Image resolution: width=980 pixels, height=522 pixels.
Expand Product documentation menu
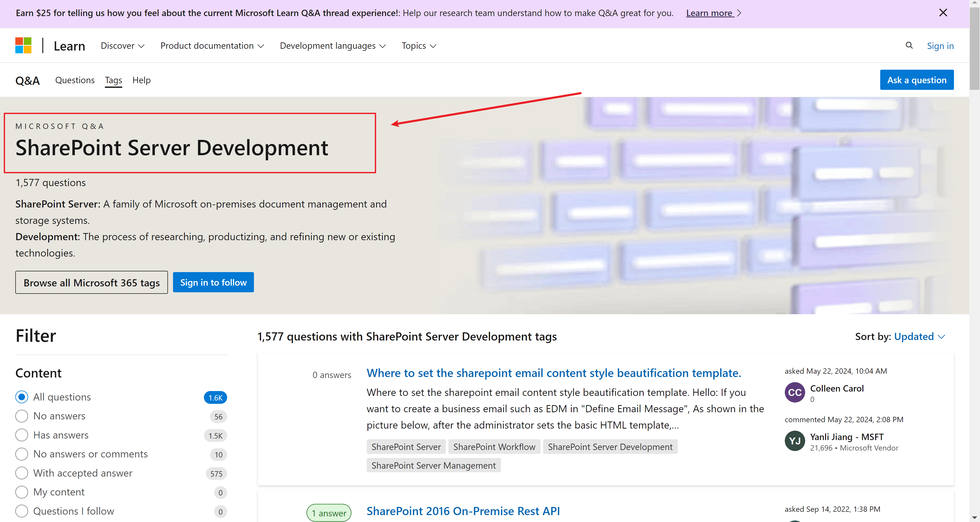[x=212, y=46]
